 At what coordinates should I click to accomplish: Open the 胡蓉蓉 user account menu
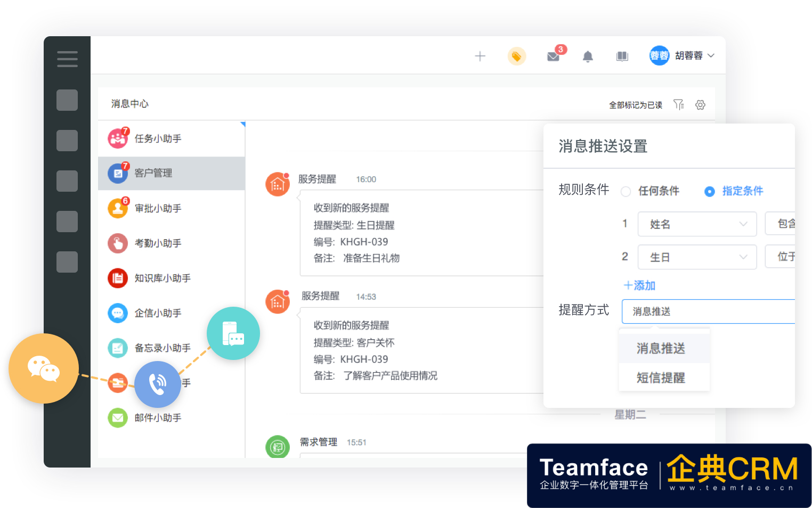[682, 56]
